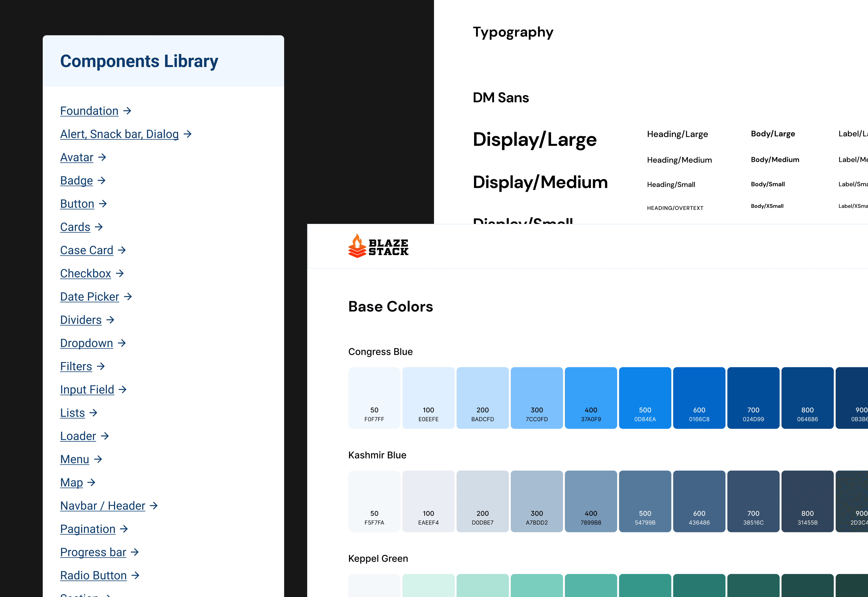Screen dimensions: 868x597
Task: Click the arrow icon next to Foundation
Action: (x=127, y=111)
